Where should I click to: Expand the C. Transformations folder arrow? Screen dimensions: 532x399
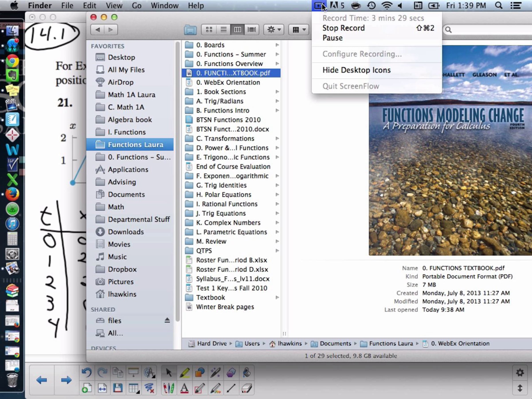coord(277,139)
